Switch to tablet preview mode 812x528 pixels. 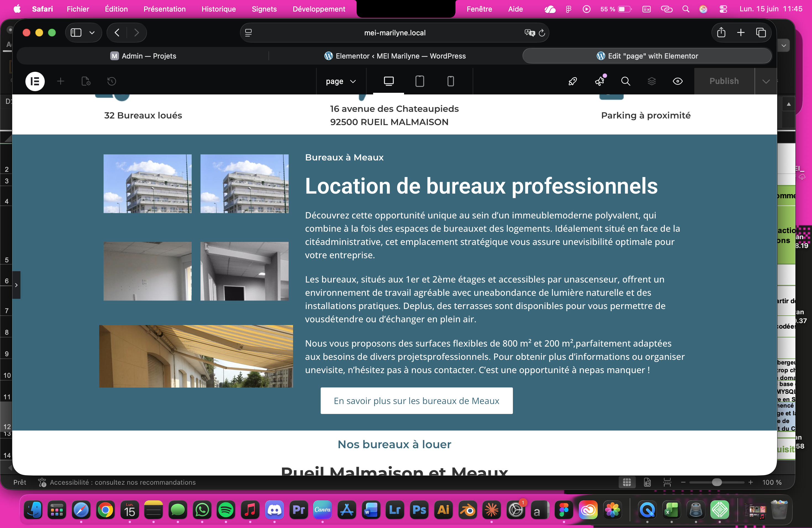pyautogui.click(x=420, y=81)
